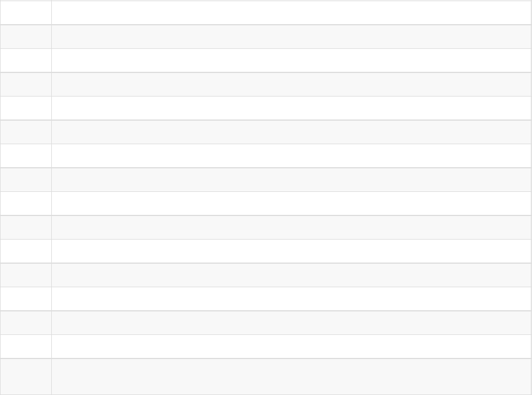Click the fourteenth row's narrow left cell

(26, 323)
